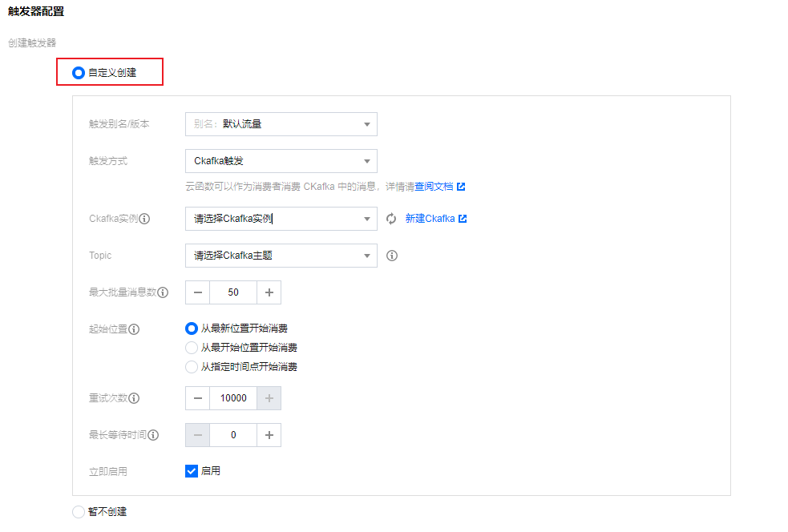Increase the 最大批量消息数 value with plus
Viewport: 788px width, 532px height.
269,292
